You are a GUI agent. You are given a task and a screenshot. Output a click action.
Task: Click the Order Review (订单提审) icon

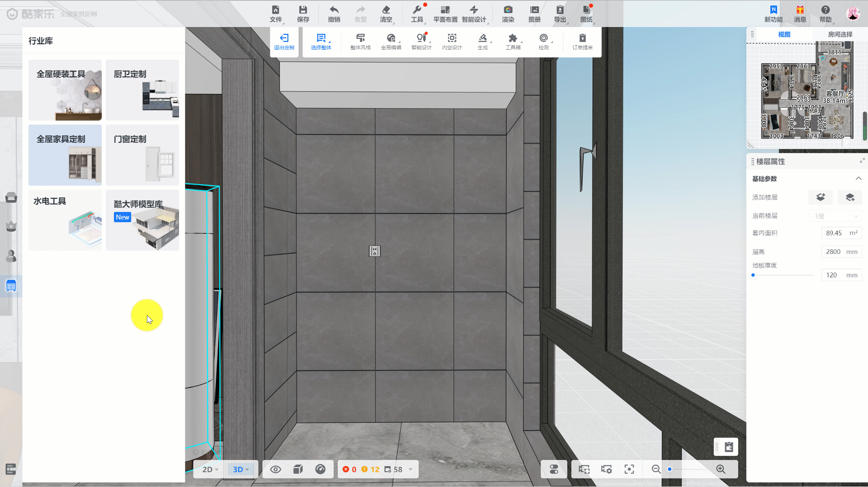click(x=582, y=41)
